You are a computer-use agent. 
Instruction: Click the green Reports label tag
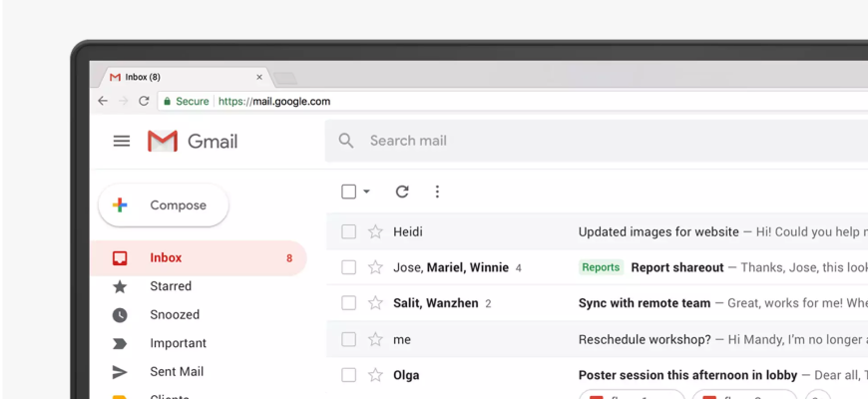[x=601, y=267]
